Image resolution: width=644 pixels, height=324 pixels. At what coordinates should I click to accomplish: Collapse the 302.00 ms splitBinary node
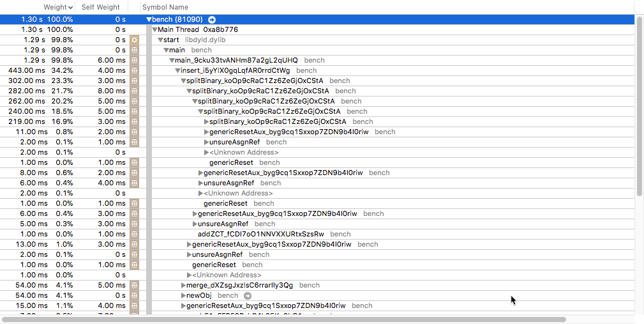(x=183, y=81)
